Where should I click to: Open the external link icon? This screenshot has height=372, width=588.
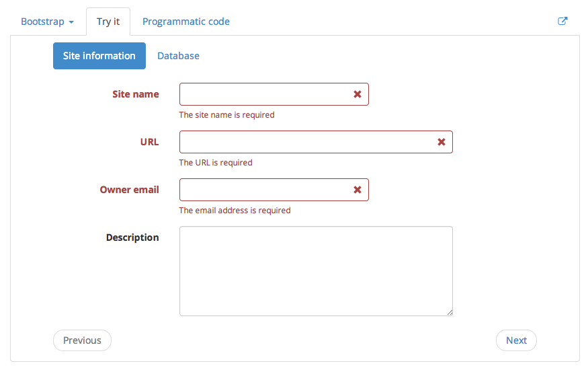click(x=562, y=22)
